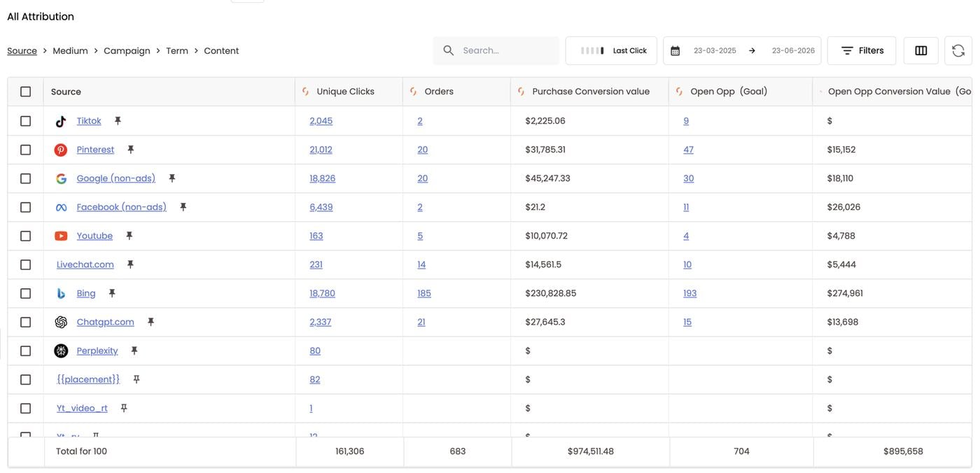Click pin icon next to Facebook (non-ads)
Screen dimensions: 980x473
(x=183, y=207)
